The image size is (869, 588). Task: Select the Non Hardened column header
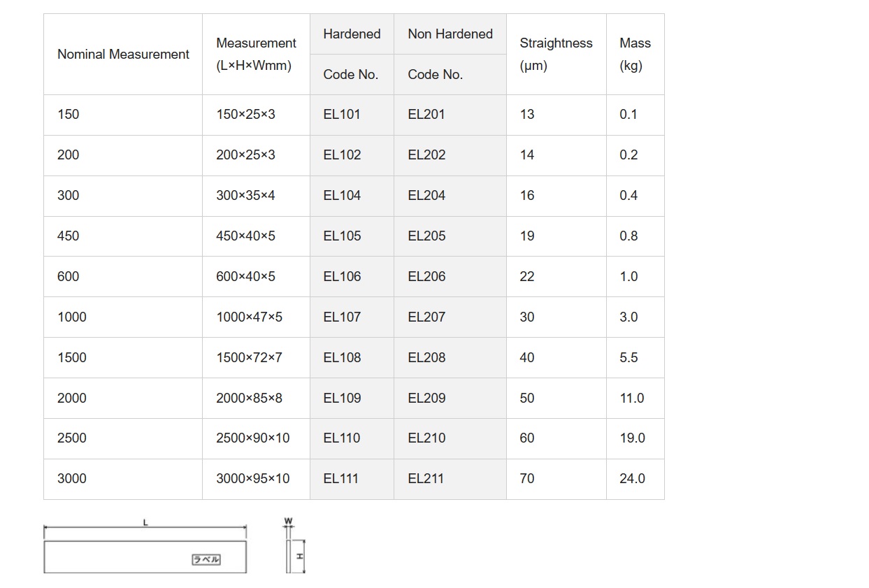[x=450, y=34]
